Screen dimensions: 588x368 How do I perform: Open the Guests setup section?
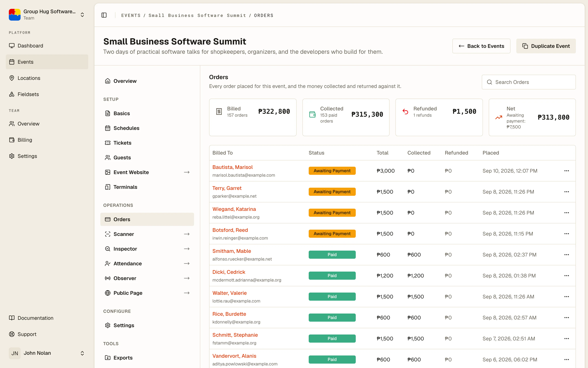(x=147, y=158)
